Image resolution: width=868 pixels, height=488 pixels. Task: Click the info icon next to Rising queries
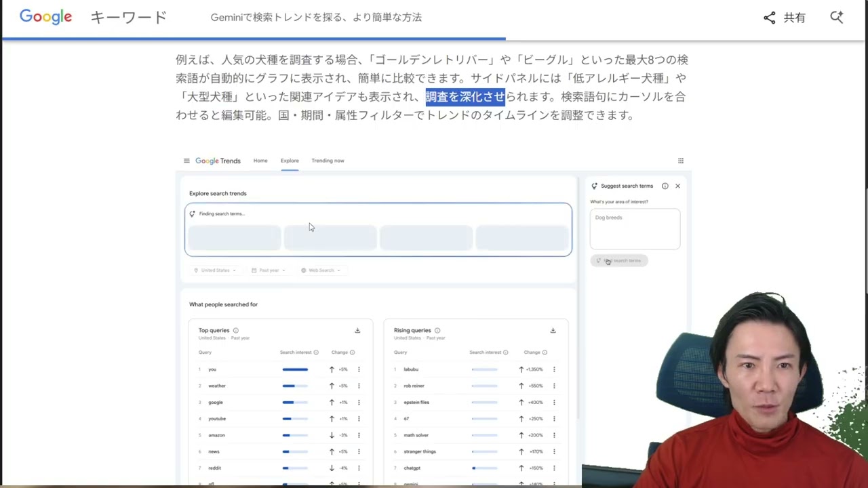[437, 331]
